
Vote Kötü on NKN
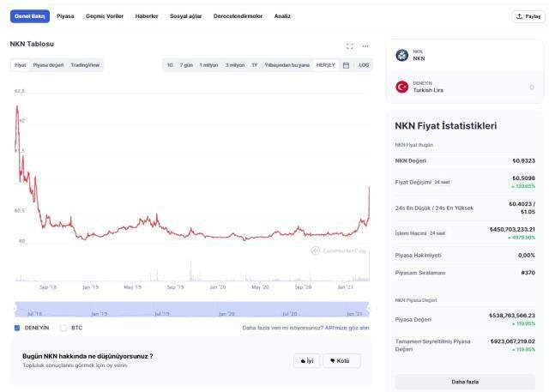341,361
